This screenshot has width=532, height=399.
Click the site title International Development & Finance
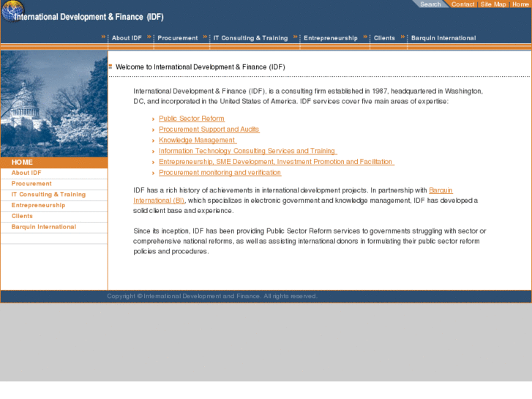(89, 17)
